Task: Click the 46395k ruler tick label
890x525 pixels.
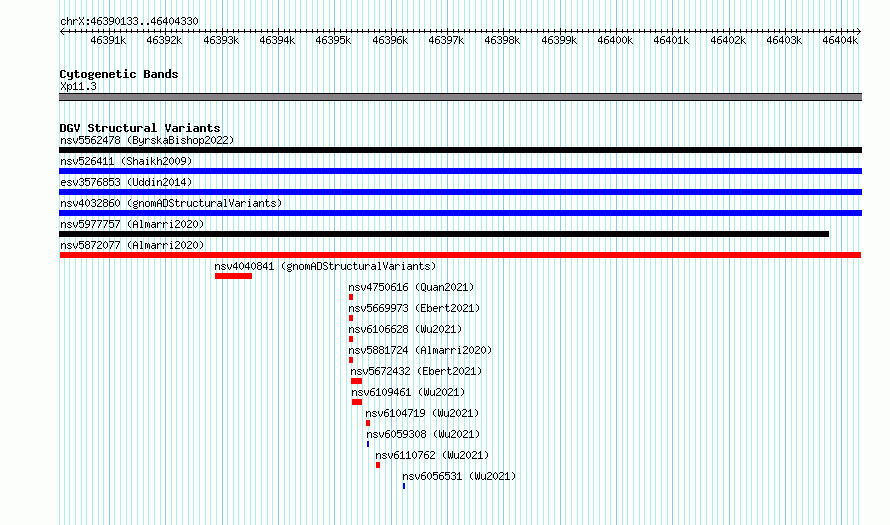Action: (x=334, y=40)
